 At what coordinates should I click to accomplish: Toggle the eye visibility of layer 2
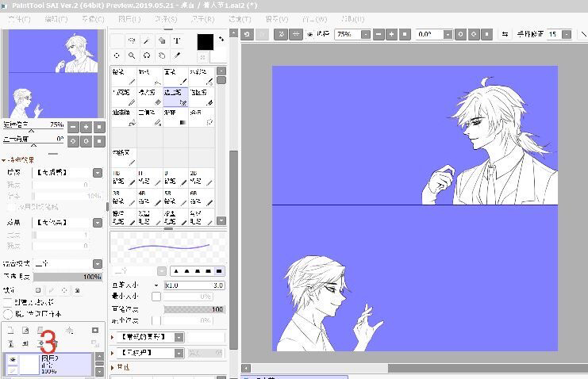(12, 359)
